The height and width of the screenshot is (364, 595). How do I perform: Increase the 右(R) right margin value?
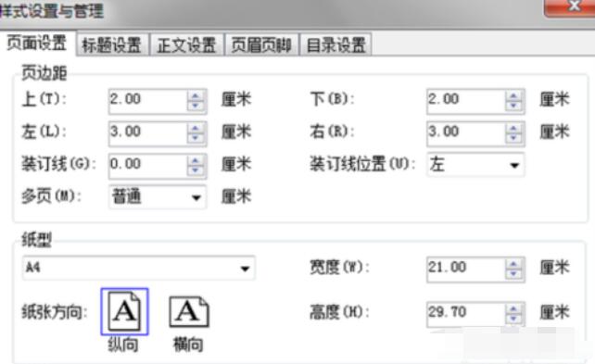(x=513, y=128)
